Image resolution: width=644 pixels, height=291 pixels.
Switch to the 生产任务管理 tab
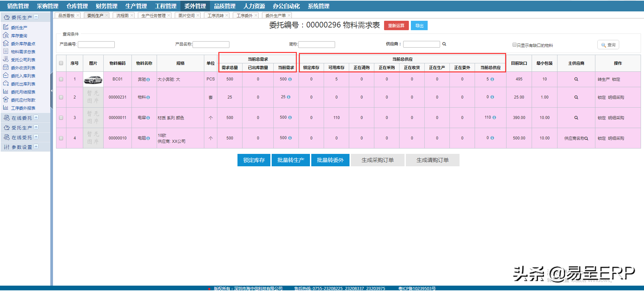click(x=153, y=15)
